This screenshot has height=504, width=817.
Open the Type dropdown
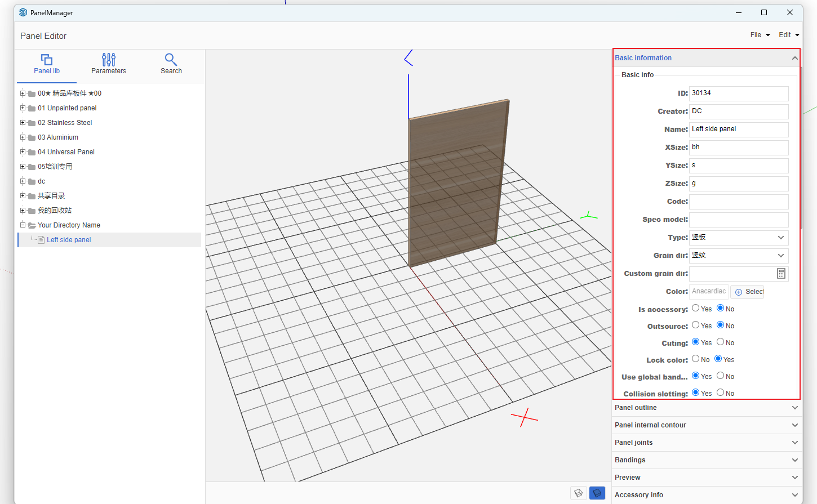point(738,238)
